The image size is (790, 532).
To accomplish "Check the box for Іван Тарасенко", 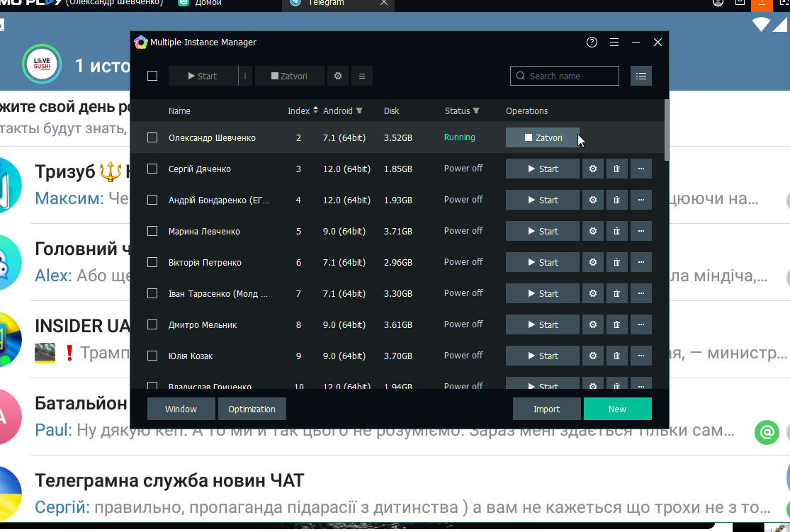I will tap(152, 294).
